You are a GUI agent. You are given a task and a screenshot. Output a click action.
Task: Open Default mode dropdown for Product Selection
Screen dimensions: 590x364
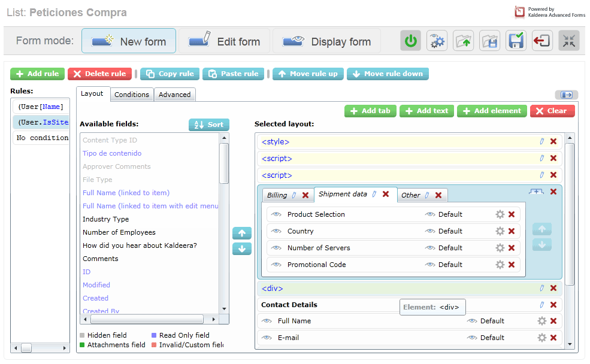click(444, 214)
